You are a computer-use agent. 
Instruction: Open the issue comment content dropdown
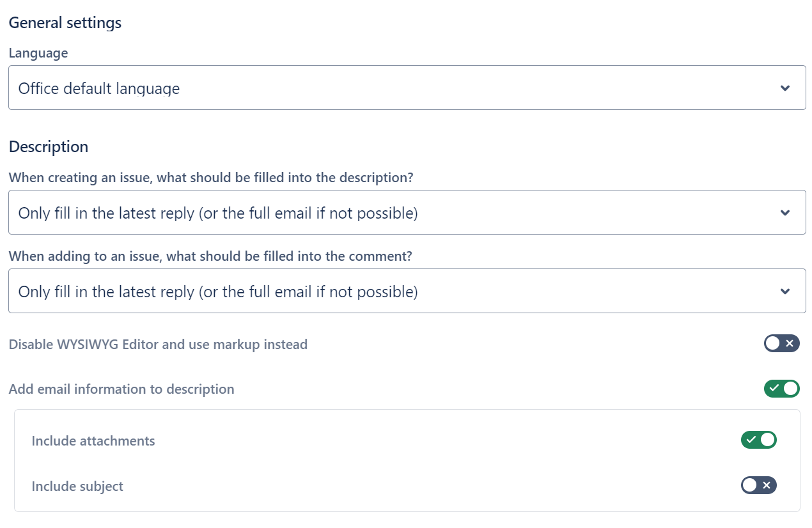407,291
